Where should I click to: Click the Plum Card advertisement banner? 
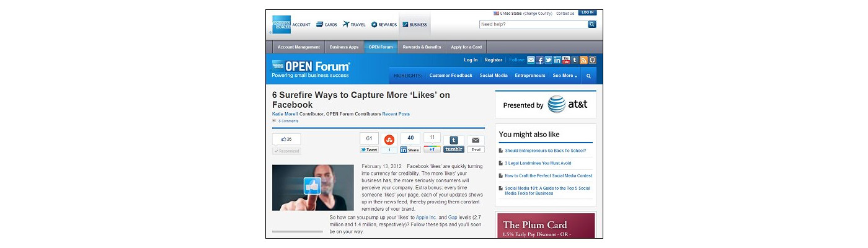[x=546, y=226]
